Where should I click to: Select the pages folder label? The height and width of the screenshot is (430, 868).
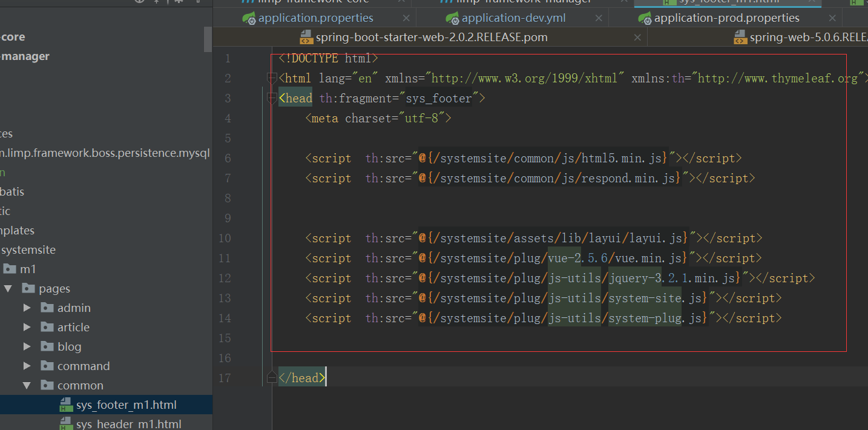[x=54, y=288]
